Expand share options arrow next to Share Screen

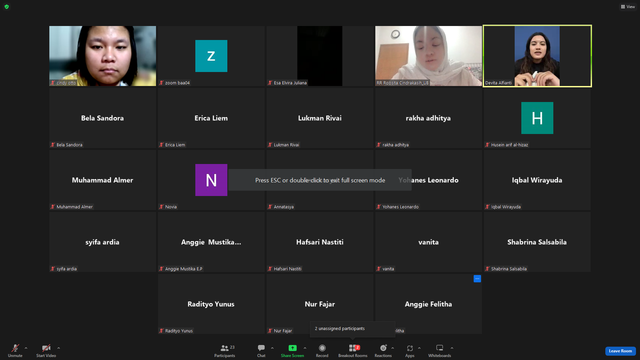(304, 348)
